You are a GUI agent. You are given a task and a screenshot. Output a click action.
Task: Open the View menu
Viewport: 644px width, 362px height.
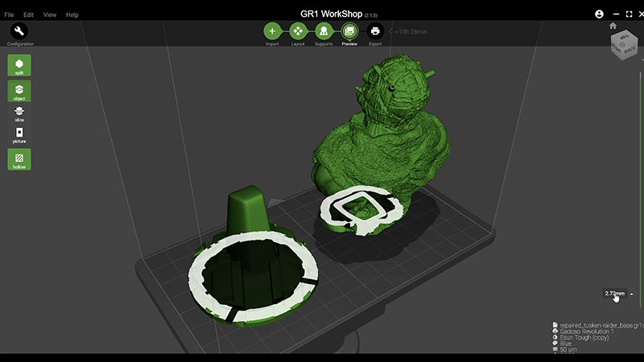click(50, 14)
